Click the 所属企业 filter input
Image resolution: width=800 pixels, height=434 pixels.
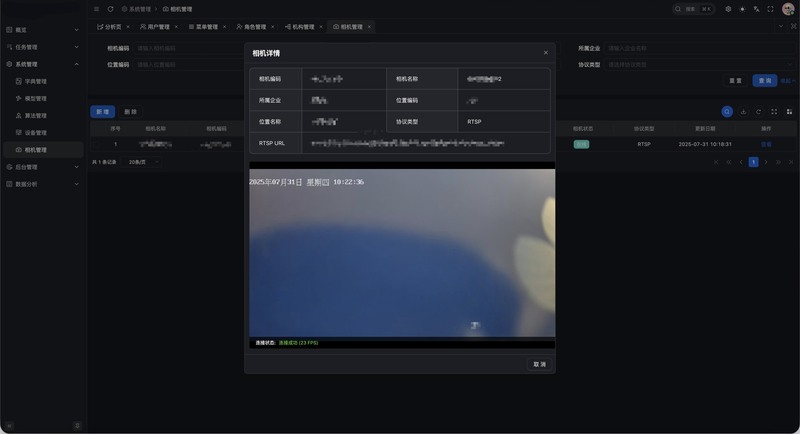point(699,48)
